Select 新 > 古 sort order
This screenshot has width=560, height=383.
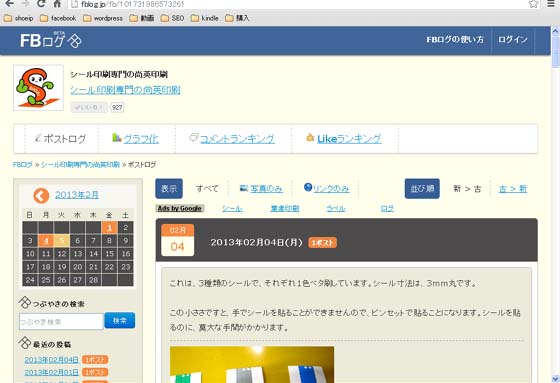click(x=467, y=189)
